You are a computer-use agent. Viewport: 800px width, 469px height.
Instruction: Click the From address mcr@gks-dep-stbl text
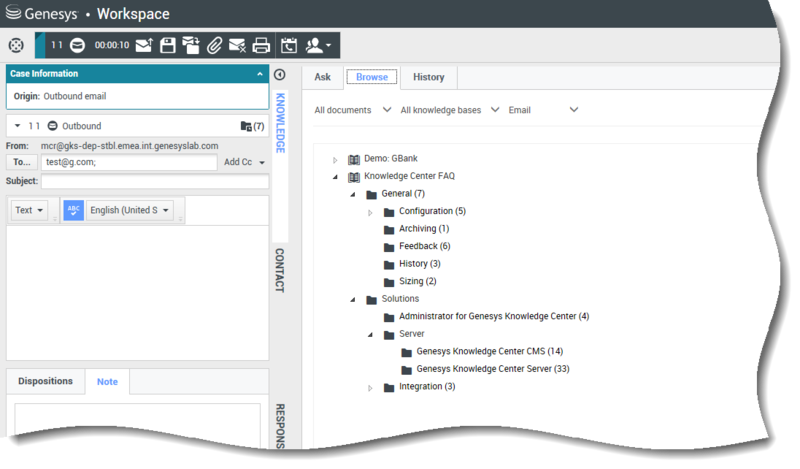[x=130, y=146]
